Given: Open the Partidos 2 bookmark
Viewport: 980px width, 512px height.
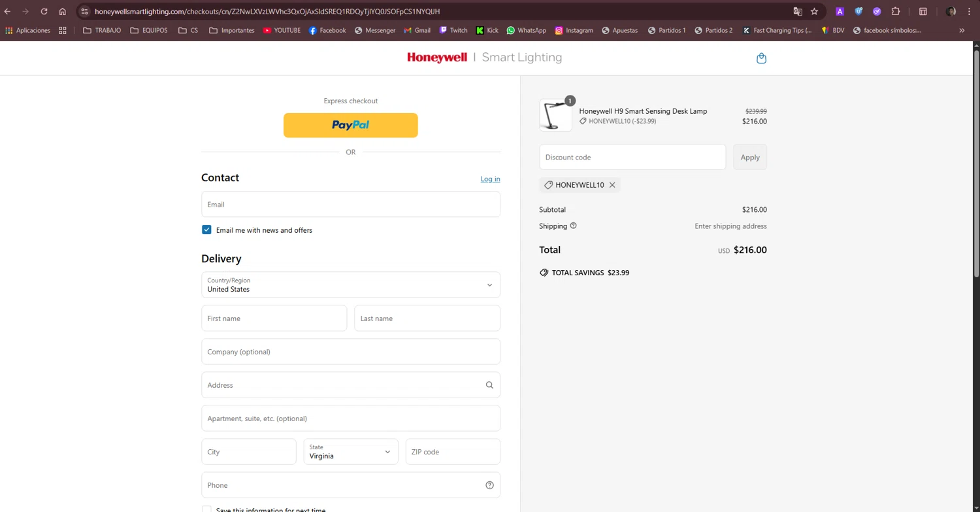Looking at the screenshot, I should (x=713, y=30).
